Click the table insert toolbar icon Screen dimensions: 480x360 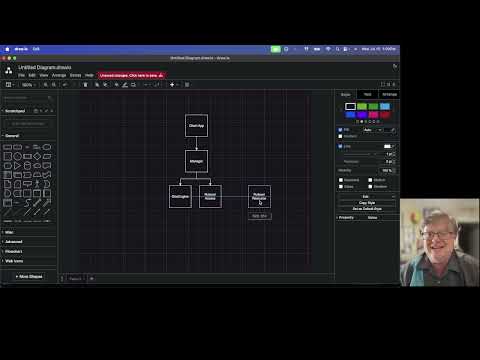click(187, 85)
